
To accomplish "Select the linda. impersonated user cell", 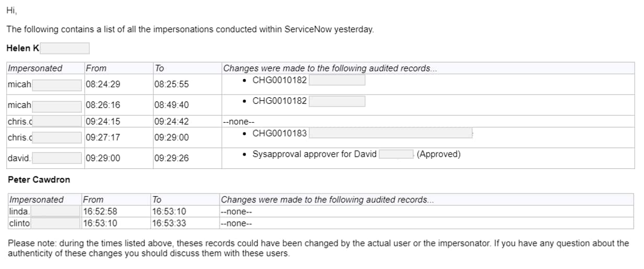I will [x=44, y=212].
